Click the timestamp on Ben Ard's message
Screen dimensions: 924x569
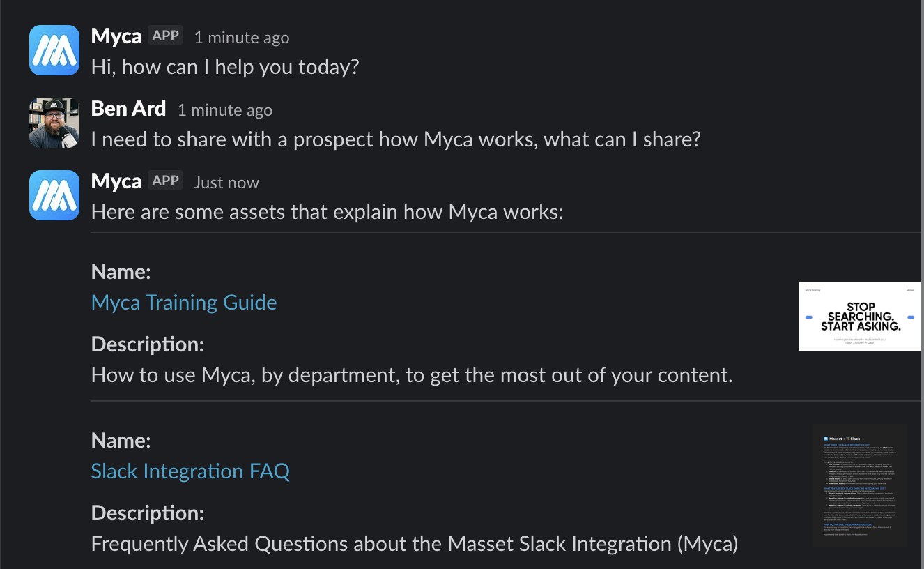coord(224,110)
